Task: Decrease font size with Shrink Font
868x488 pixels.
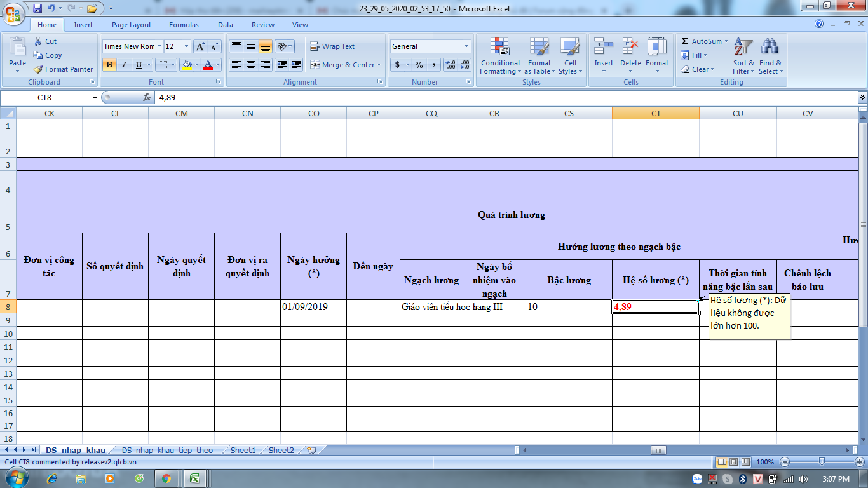Action: [214, 46]
